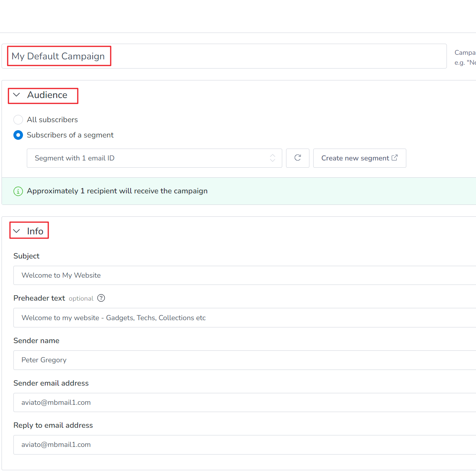Click the refresh segments icon button
Image resolution: width=476 pixels, height=476 pixels.
298,158
